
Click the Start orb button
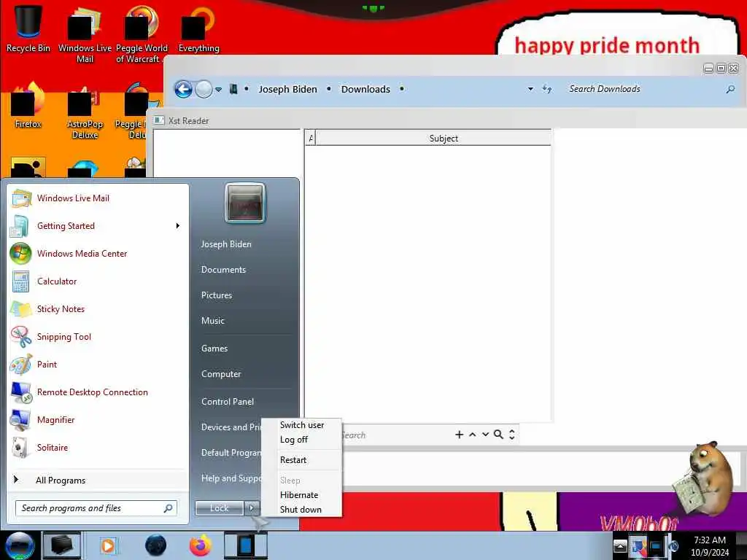tap(20, 545)
